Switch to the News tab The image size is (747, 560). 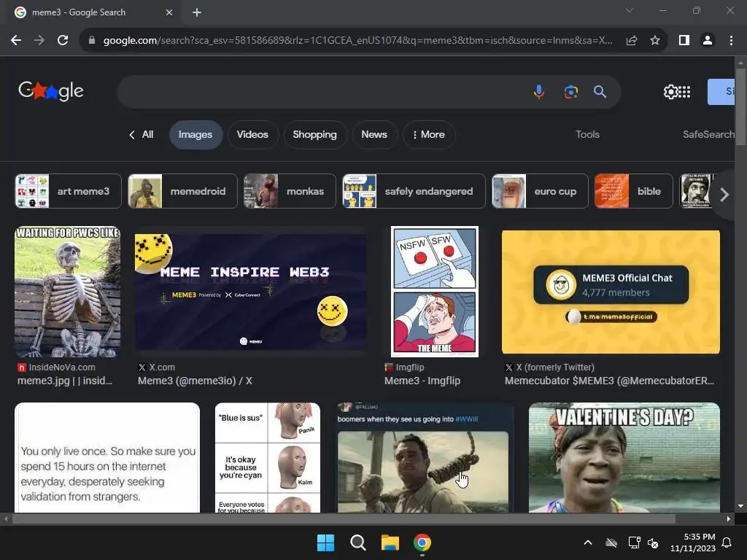click(x=374, y=135)
